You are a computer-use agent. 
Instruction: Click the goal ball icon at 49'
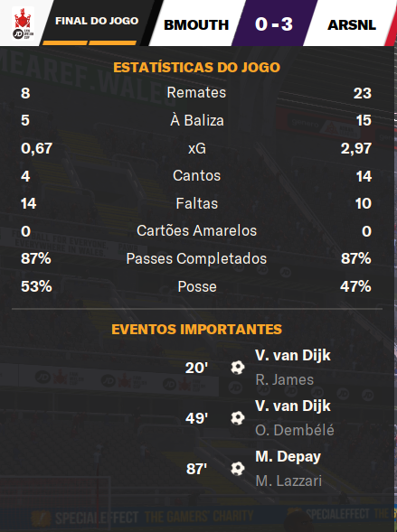coord(237,418)
